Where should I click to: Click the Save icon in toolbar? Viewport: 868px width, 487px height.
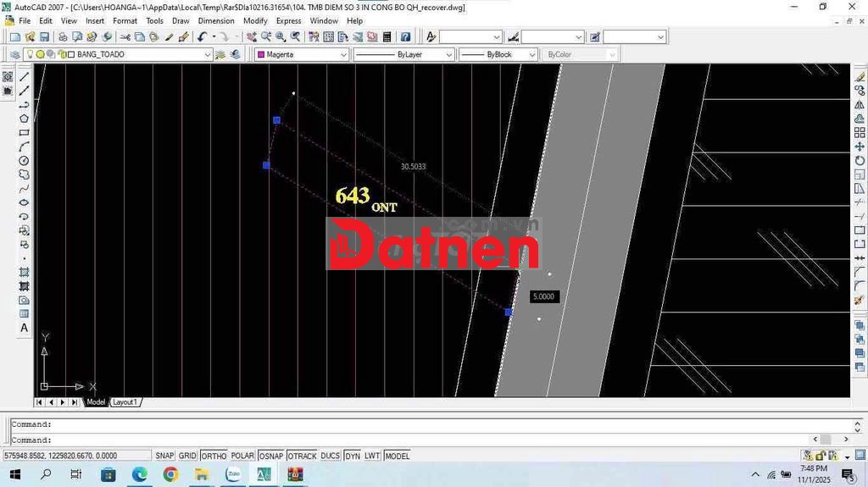coord(43,37)
